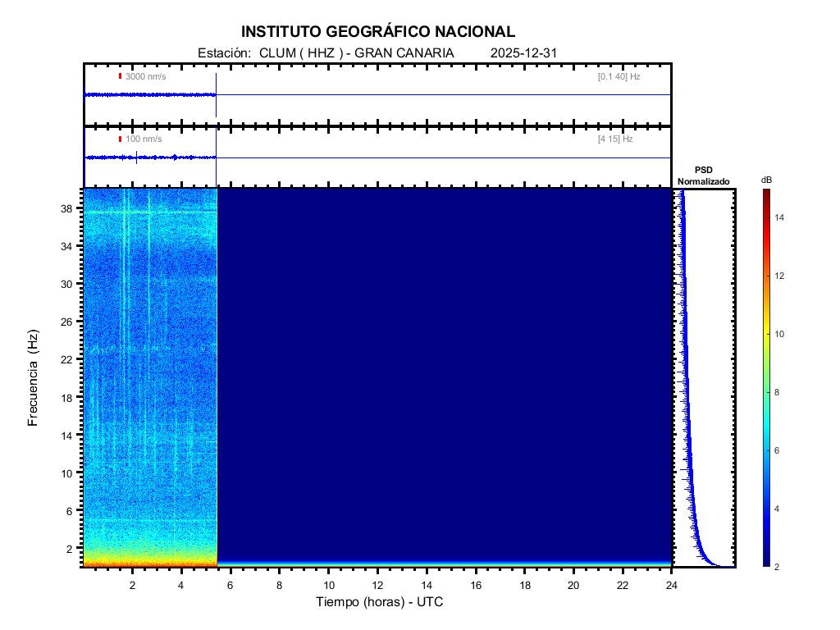Click the 2025-12-31 date text
This screenshot has height=630, width=840.
pyautogui.click(x=524, y=53)
